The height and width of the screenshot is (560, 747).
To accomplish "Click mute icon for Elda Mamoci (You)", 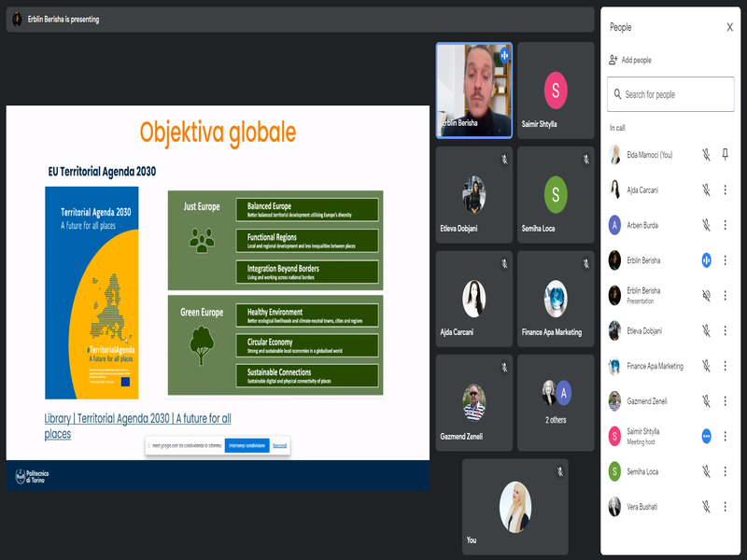I will pos(706,154).
